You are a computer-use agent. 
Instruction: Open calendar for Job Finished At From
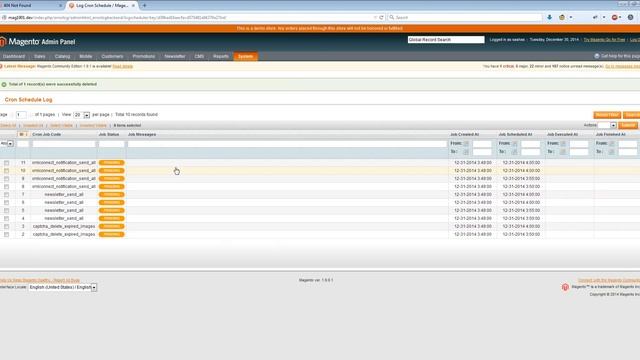click(612, 144)
